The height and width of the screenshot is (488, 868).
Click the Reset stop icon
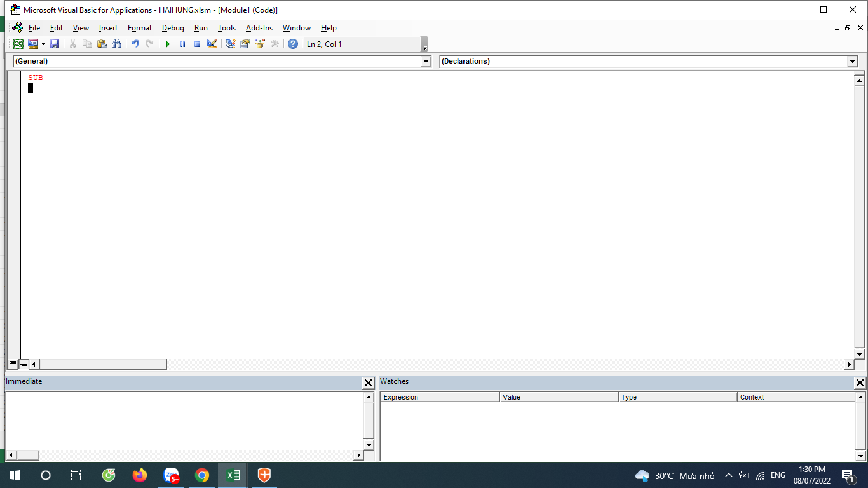198,44
